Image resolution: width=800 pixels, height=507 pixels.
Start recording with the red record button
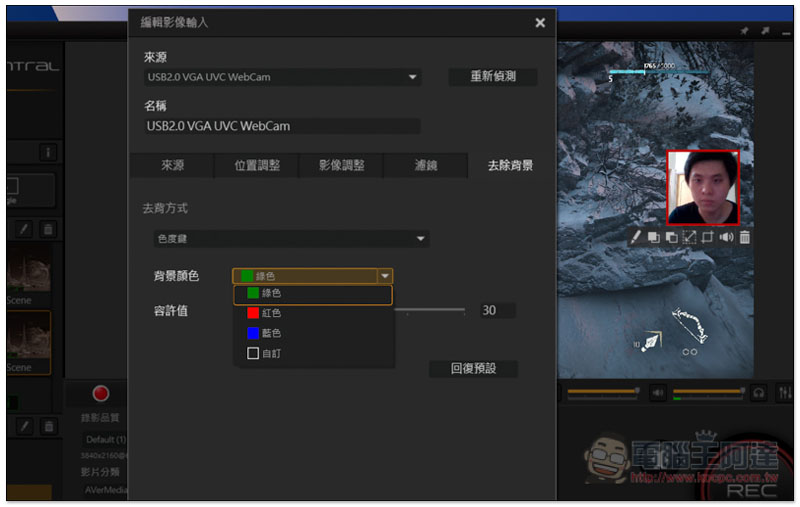pos(101,393)
